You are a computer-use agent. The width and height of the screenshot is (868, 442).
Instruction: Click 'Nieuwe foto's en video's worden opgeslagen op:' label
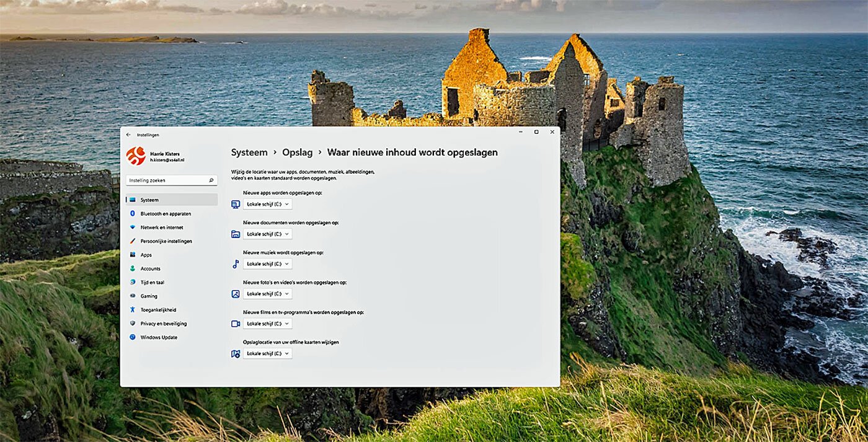(x=295, y=282)
